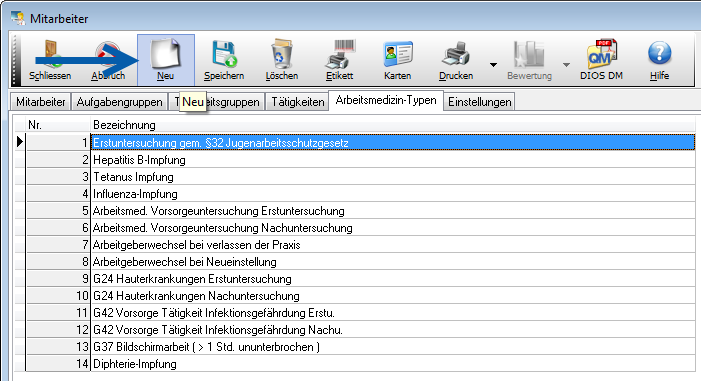This screenshot has width=701, height=381.
Task: Click the Bezeichnung column header
Action: pyautogui.click(x=393, y=125)
